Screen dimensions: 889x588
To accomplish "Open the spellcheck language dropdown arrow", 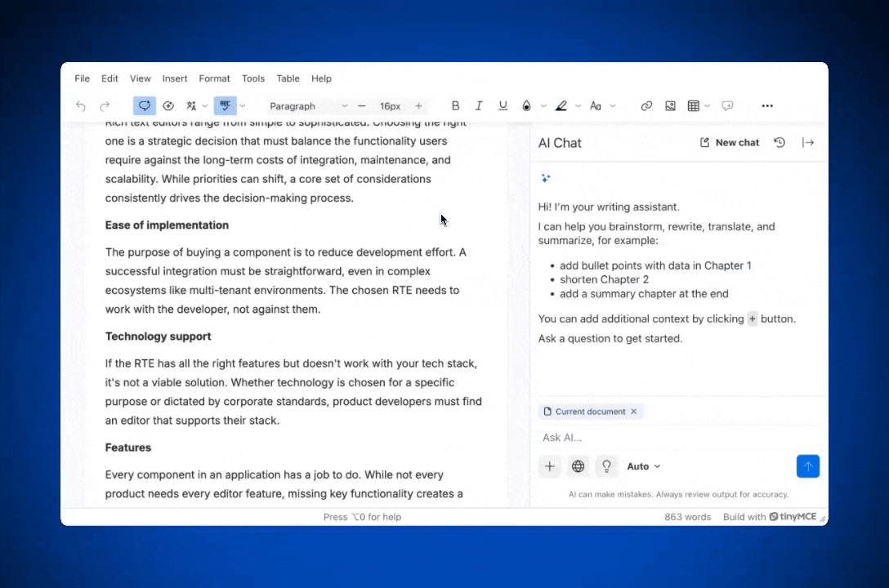I will pos(243,106).
